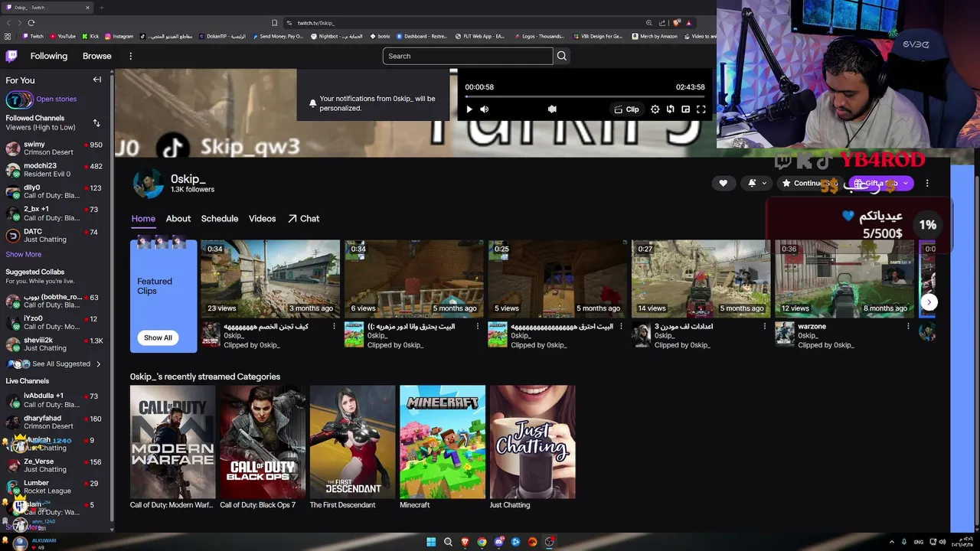
Task: Open options for the كيف تجنن الخصم clip
Action: click(334, 327)
